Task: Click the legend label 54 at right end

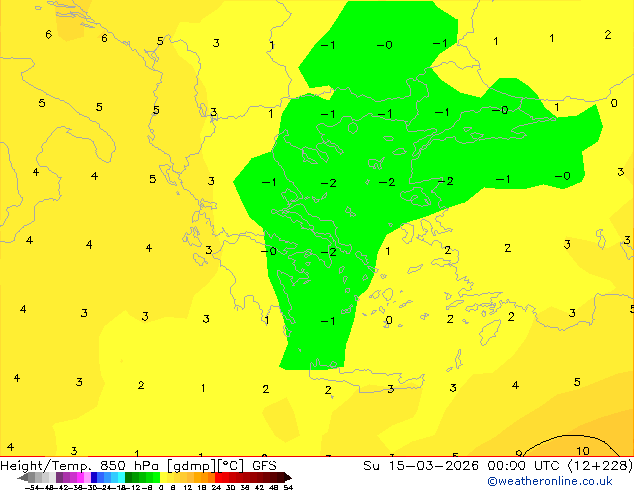Action: [x=288, y=488]
